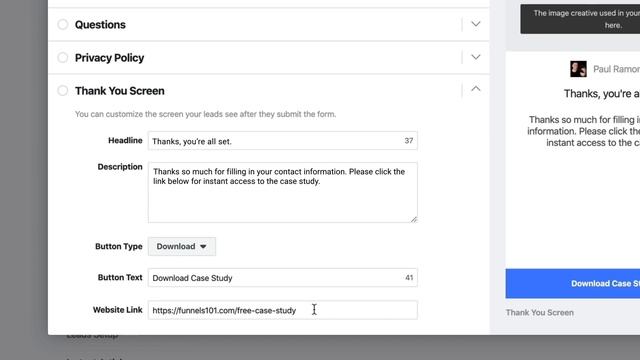Expand the Questions section chevron
The height and width of the screenshot is (360, 640).
tap(476, 24)
